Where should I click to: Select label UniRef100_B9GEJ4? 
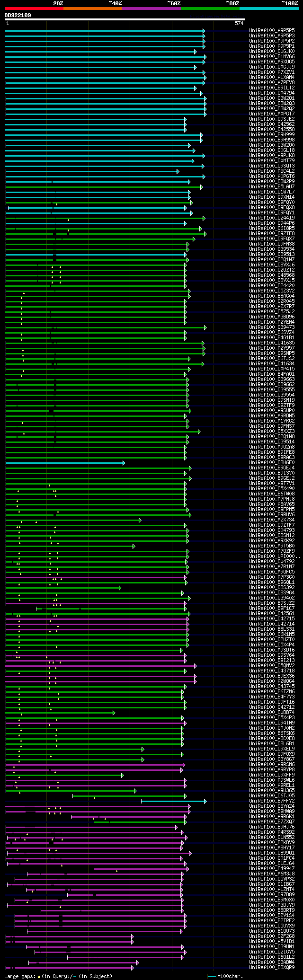[272, 468]
